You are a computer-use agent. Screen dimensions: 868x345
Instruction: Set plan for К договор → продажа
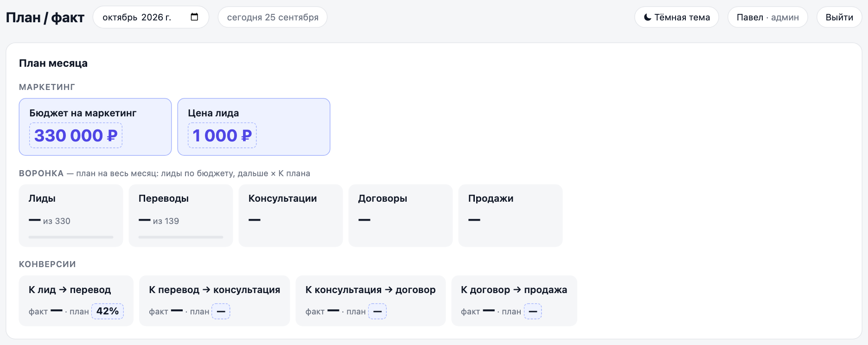[x=533, y=311]
